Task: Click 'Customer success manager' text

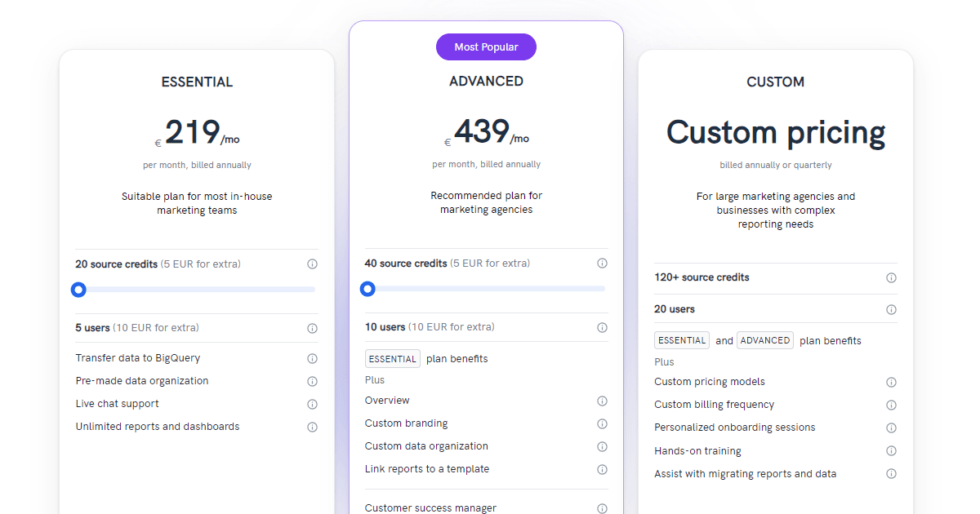Action: coord(430,508)
